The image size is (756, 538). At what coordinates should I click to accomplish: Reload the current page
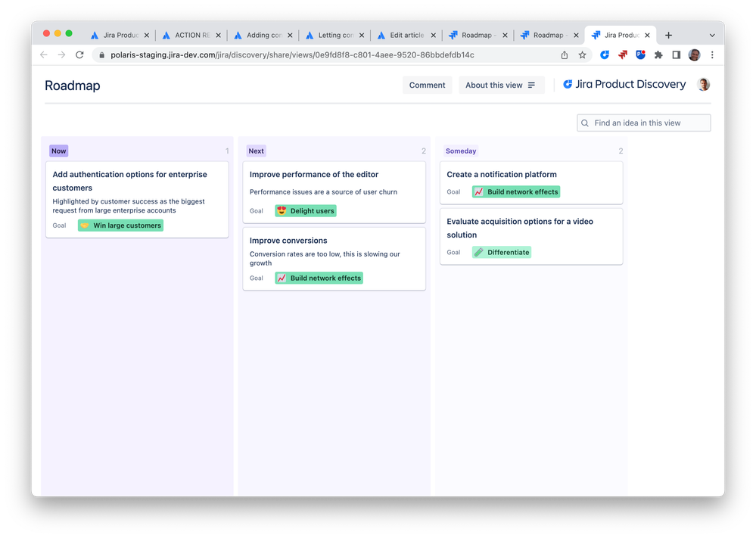(79, 55)
